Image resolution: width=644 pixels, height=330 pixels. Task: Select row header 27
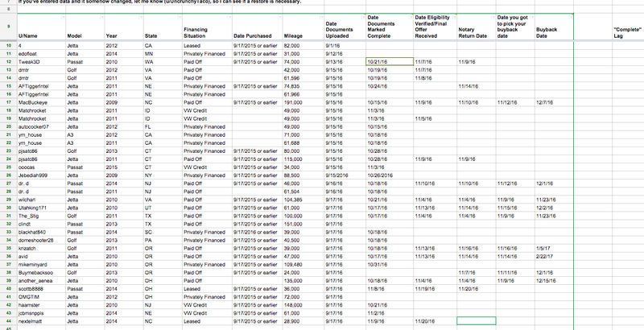coord(8,184)
